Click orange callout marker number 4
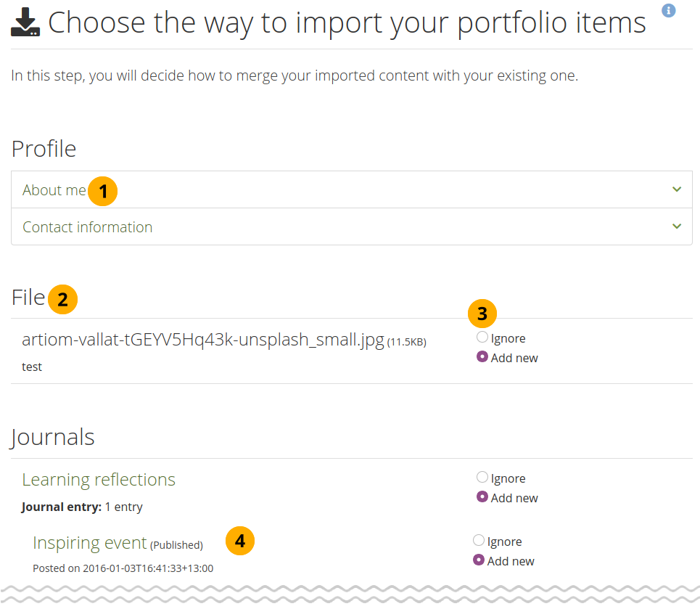The image size is (700, 609). point(240,540)
